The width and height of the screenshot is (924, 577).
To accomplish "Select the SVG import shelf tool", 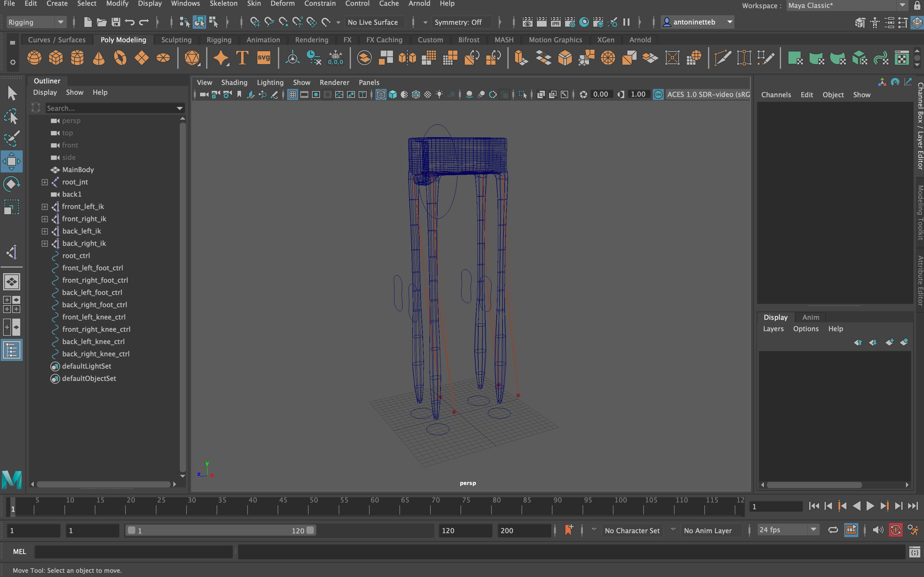I will tap(264, 58).
